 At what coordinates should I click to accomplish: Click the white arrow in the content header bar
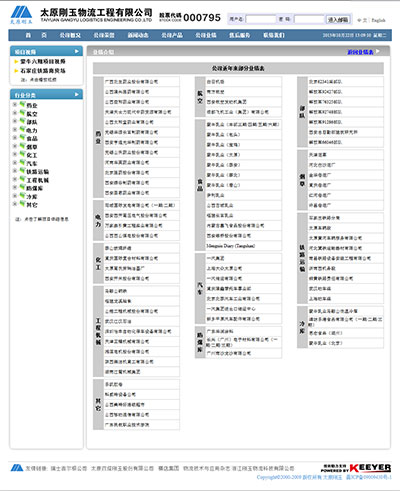tap(378, 51)
